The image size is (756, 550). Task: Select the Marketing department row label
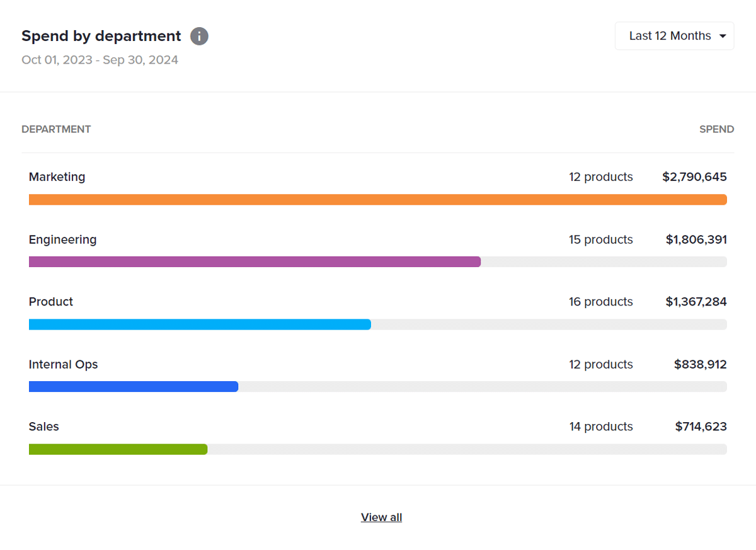57,177
